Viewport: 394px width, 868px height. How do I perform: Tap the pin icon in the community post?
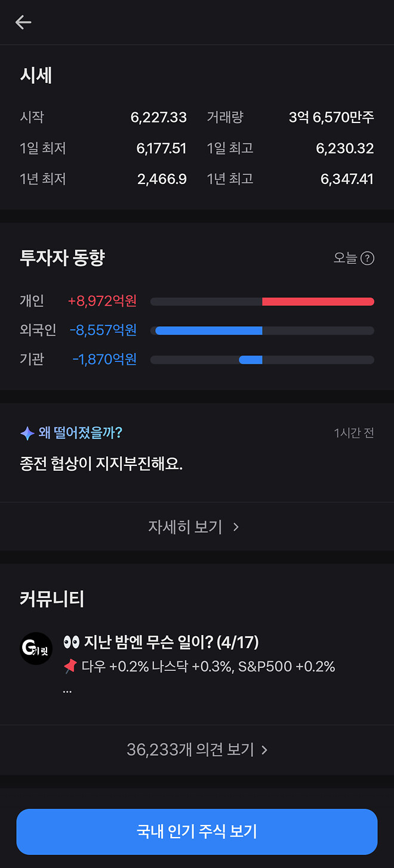coord(70,667)
